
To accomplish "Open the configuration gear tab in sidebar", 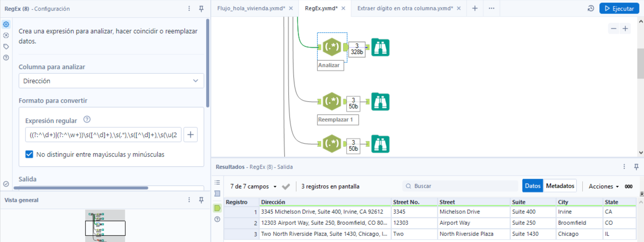I will [x=6, y=24].
